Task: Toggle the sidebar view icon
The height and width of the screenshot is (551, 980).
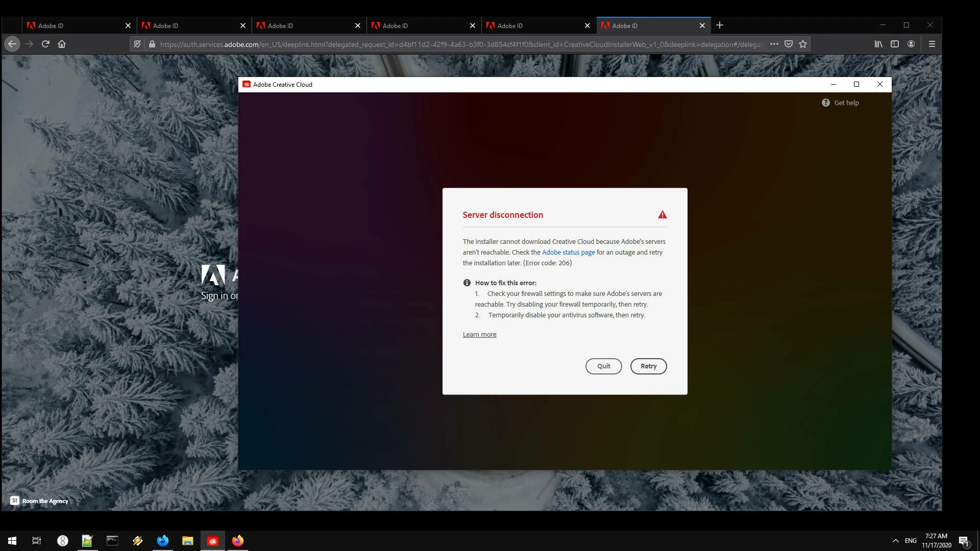Action: tap(894, 44)
